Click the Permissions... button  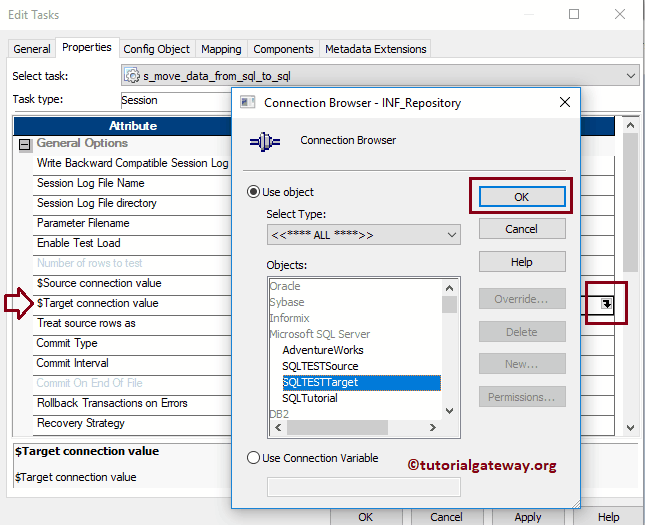pyautogui.click(x=522, y=397)
